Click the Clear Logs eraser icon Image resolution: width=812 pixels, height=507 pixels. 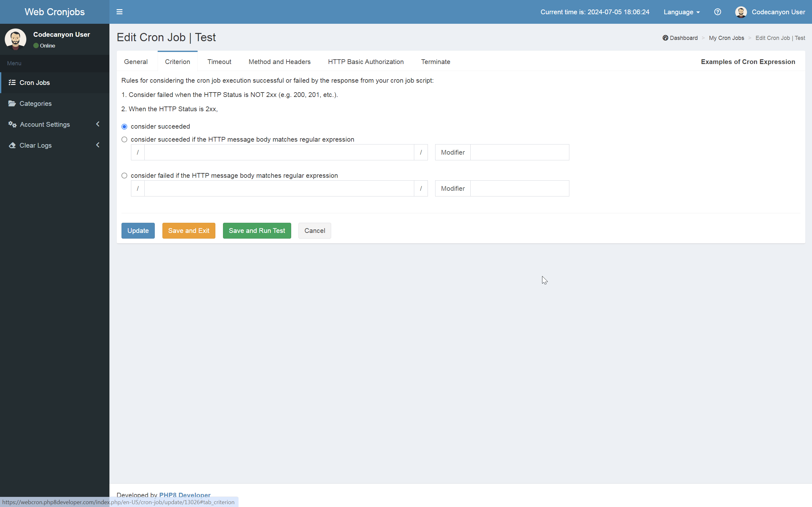click(x=12, y=145)
